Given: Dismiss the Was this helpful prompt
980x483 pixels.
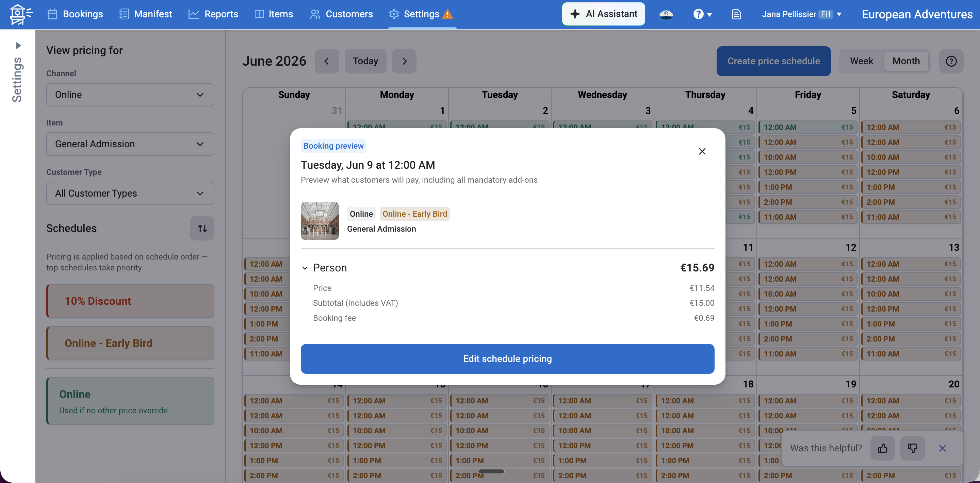Looking at the screenshot, I should point(942,448).
